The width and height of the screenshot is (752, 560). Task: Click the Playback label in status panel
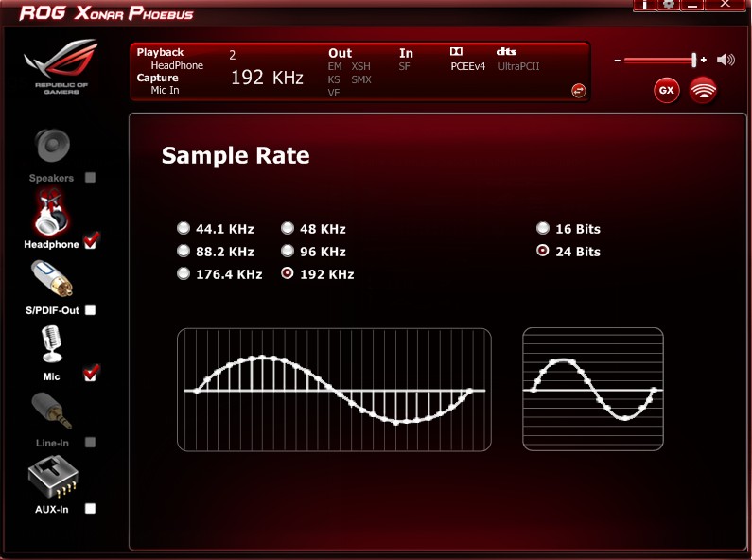(160, 52)
